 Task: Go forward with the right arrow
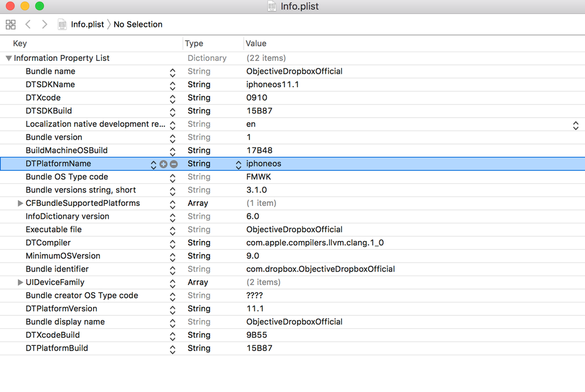45,25
